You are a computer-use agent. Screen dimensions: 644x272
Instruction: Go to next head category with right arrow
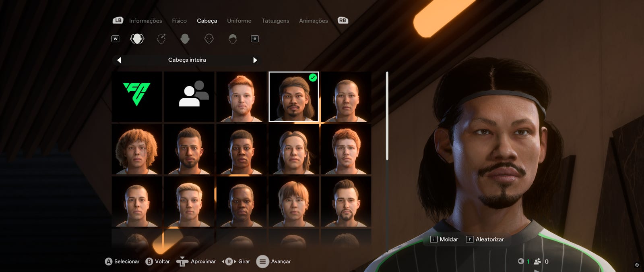pyautogui.click(x=255, y=60)
